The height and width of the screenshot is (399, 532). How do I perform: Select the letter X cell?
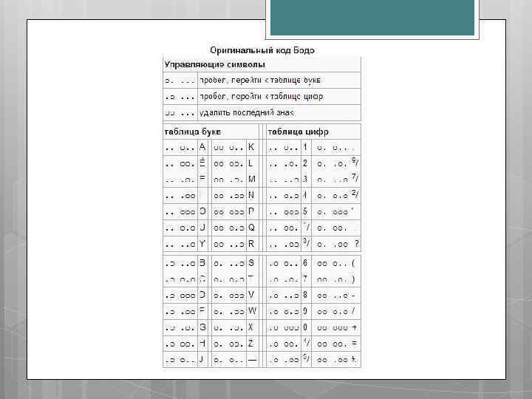pos(251,327)
